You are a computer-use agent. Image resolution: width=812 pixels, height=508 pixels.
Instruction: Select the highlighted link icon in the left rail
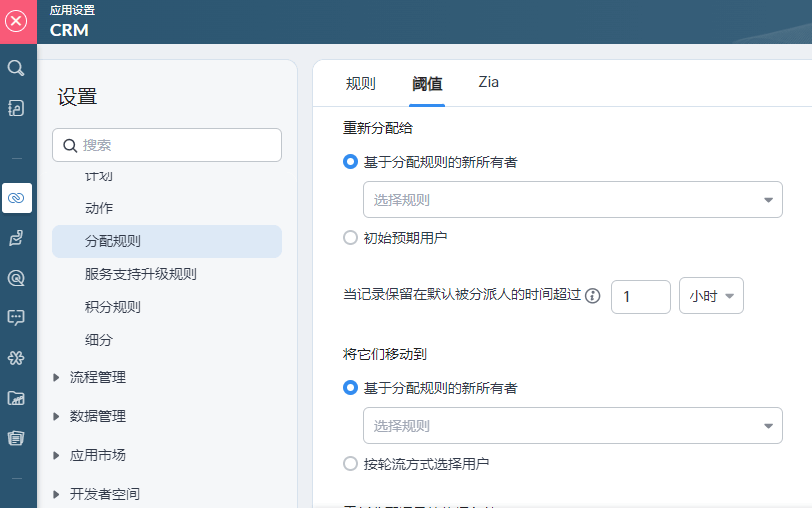(x=16, y=198)
